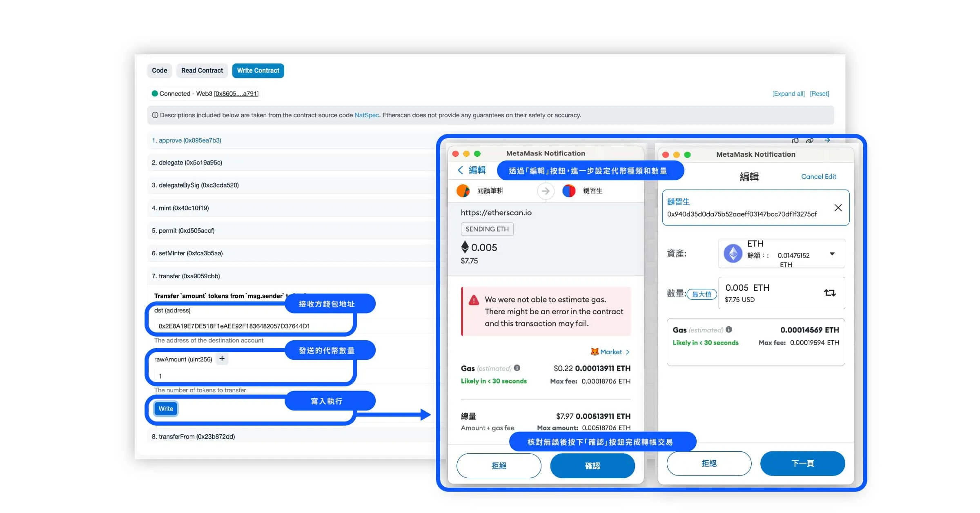Click the 鏈習生 recipient avatar icon
Viewport: 980px width, 513px height.
pyautogui.click(x=569, y=191)
